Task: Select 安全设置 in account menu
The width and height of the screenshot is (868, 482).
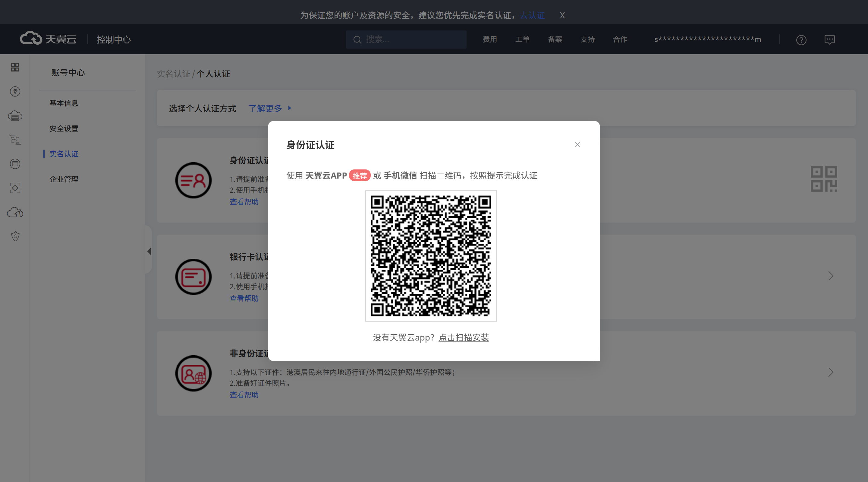Action: point(64,128)
